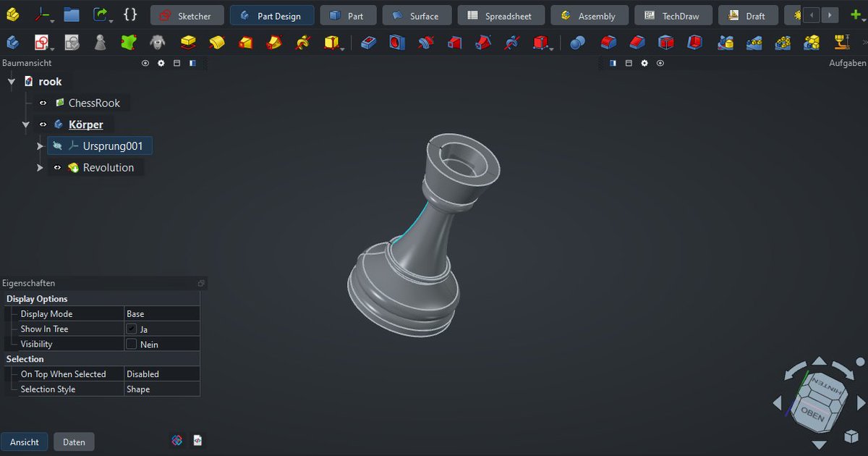Screen dimensions: 868x456
Task: Click the Daten button
Action: click(74, 442)
